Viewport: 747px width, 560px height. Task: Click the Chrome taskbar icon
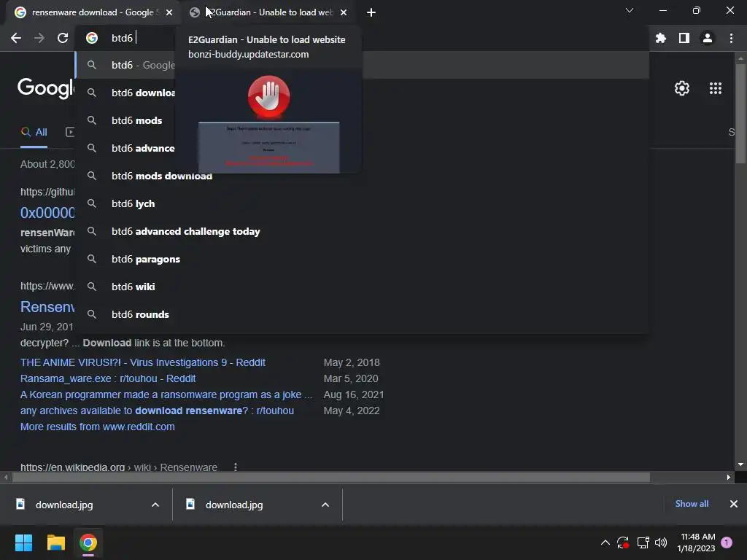click(88, 542)
